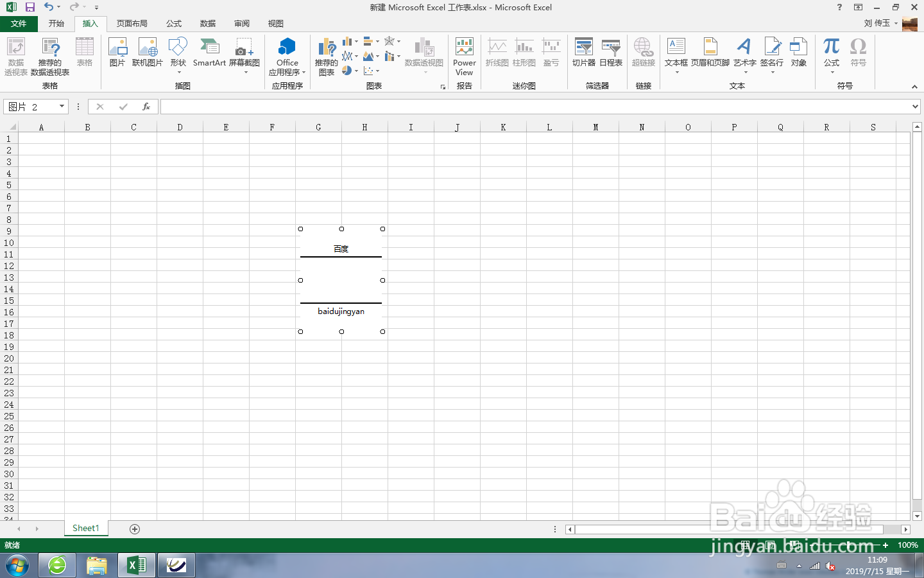Open File Explorer from taskbar
The image size is (924, 578).
click(x=97, y=566)
